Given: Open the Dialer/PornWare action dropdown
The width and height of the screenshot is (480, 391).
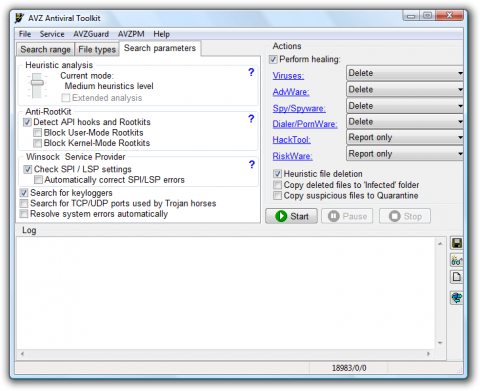Looking at the screenshot, I should pos(405,122).
